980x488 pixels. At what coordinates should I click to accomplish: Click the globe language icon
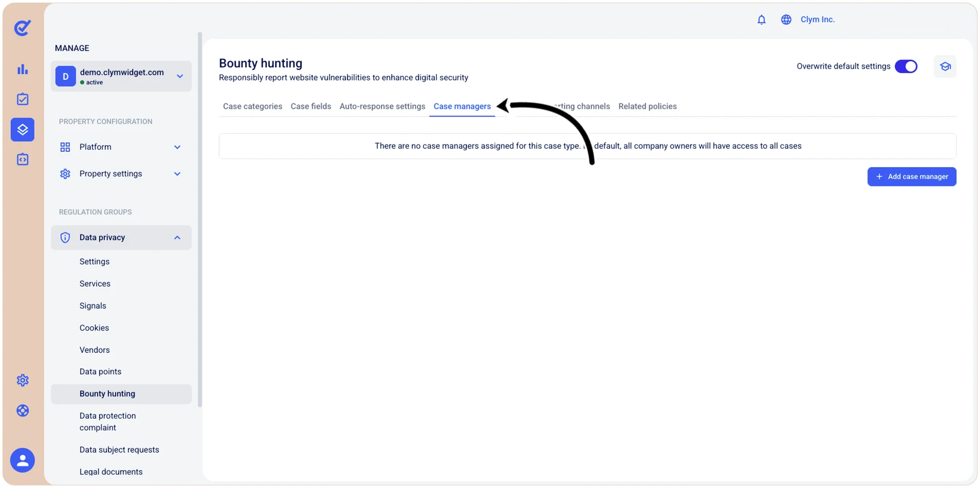click(786, 19)
